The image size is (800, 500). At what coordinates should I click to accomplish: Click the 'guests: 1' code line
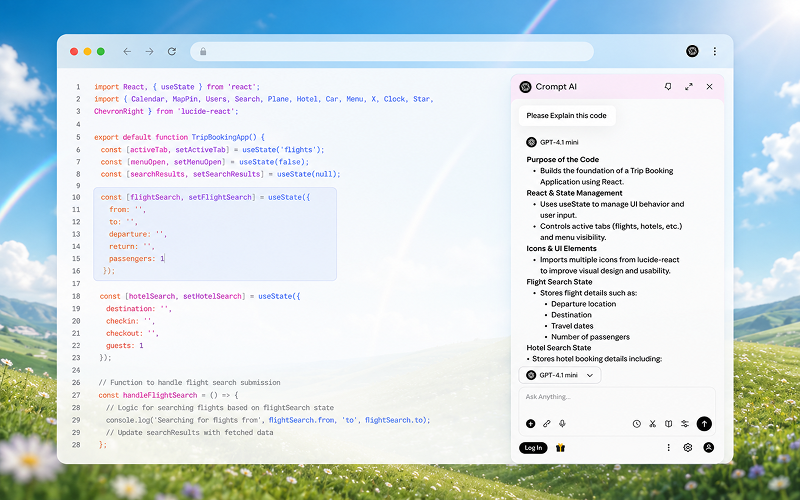pos(124,346)
